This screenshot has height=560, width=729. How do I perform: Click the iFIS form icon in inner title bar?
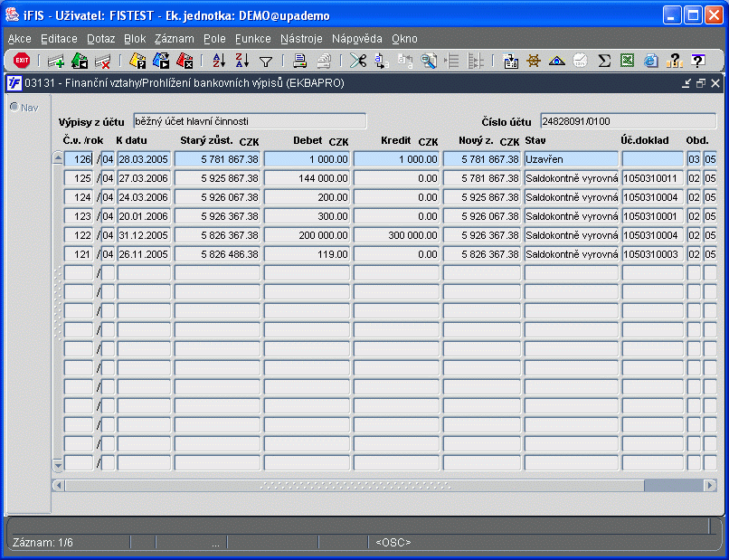click(14, 83)
